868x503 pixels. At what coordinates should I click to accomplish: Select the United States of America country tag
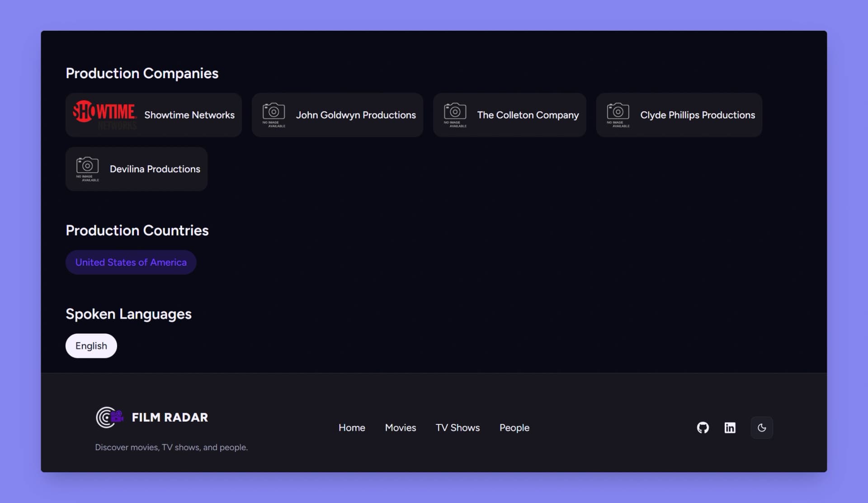tap(131, 262)
